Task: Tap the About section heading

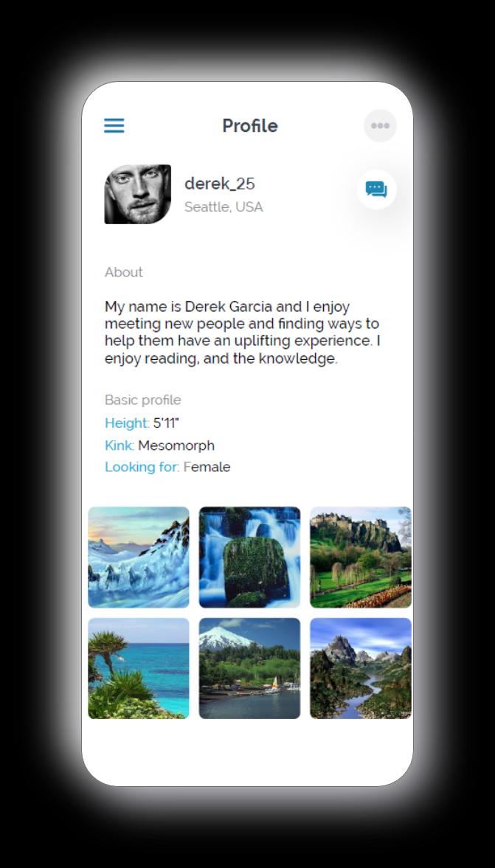Action: (x=123, y=272)
